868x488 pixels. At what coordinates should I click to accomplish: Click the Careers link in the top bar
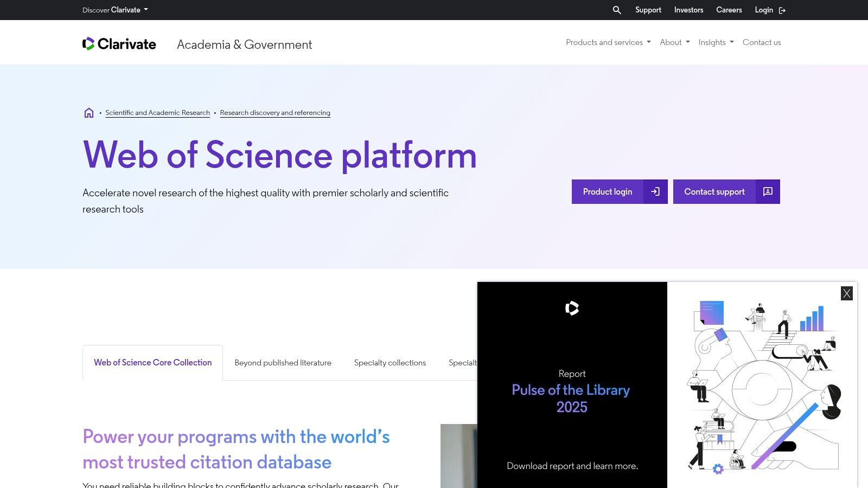tap(729, 10)
